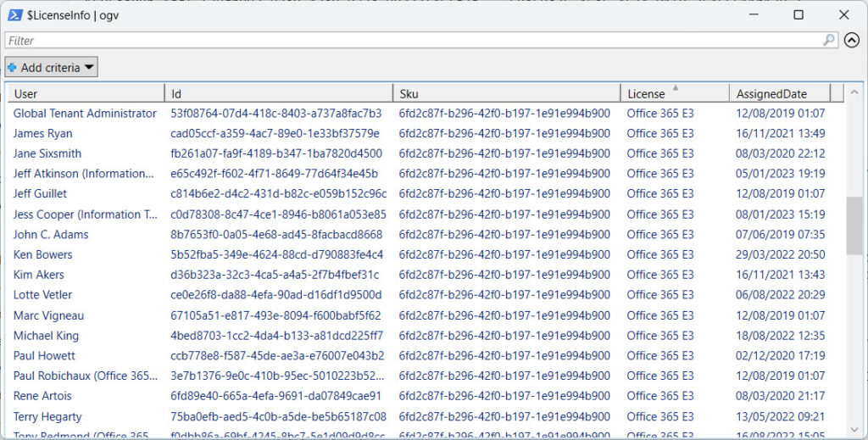
Task: Select Jeff Atkinson (Information... row
Action: [425, 173]
